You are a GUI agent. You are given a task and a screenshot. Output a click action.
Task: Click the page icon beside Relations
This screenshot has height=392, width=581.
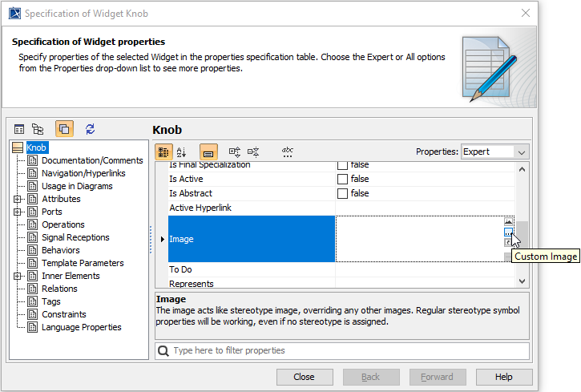pyautogui.click(x=33, y=289)
